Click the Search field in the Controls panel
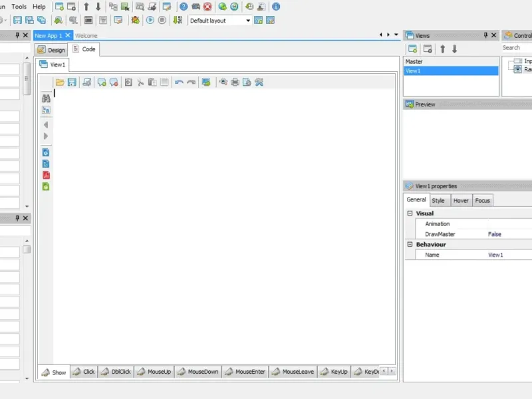The width and height of the screenshot is (532, 399). click(517, 47)
